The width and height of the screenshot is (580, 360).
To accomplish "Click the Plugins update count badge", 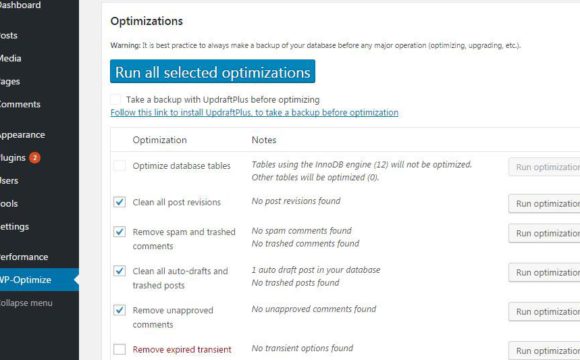I will point(34,158).
